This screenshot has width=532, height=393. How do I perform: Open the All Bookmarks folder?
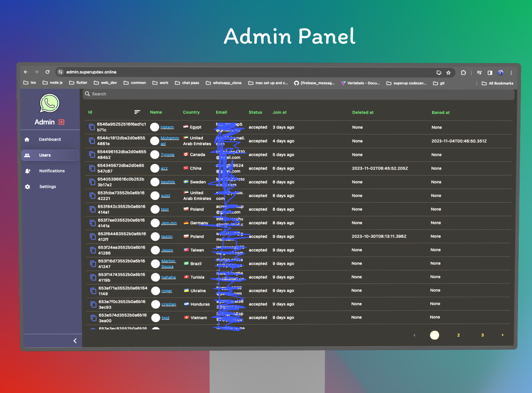tap(497, 83)
